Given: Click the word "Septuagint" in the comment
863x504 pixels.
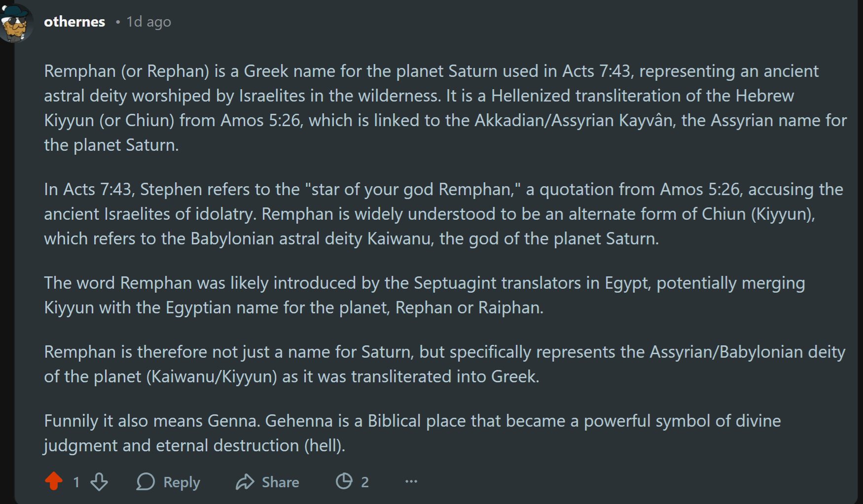Looking at the screenshot, I should 456,283.
